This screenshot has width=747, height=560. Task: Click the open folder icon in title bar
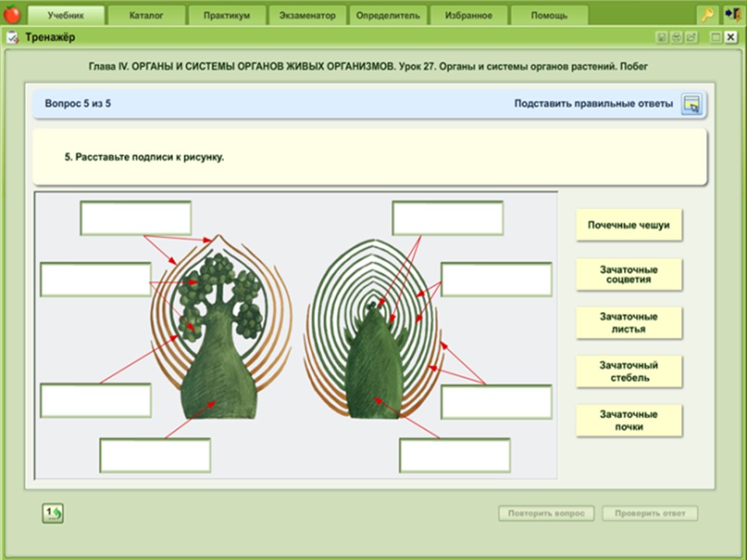coord(691,37)
